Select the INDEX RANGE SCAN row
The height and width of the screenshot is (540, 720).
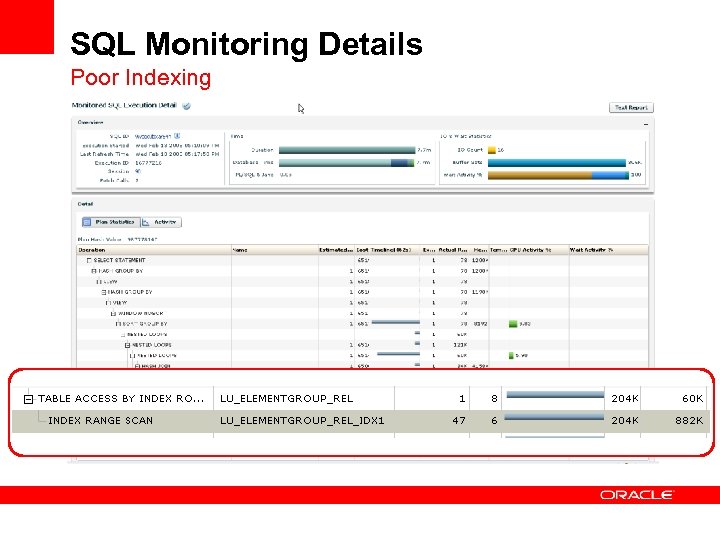360,421
